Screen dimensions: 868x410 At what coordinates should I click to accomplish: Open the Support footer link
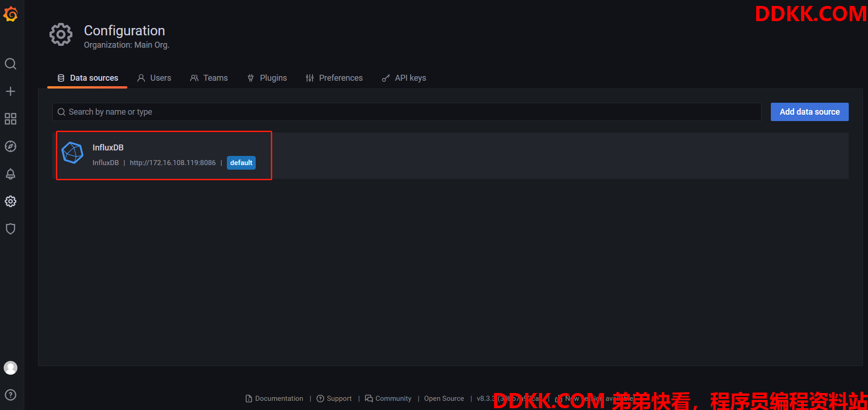tap(335, 399)
